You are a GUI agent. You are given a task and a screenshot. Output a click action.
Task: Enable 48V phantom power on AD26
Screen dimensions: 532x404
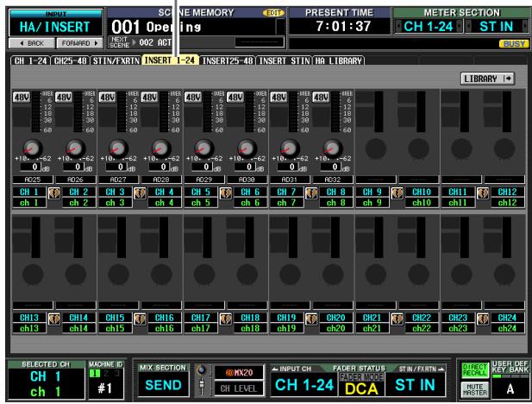tap(64, 98)
